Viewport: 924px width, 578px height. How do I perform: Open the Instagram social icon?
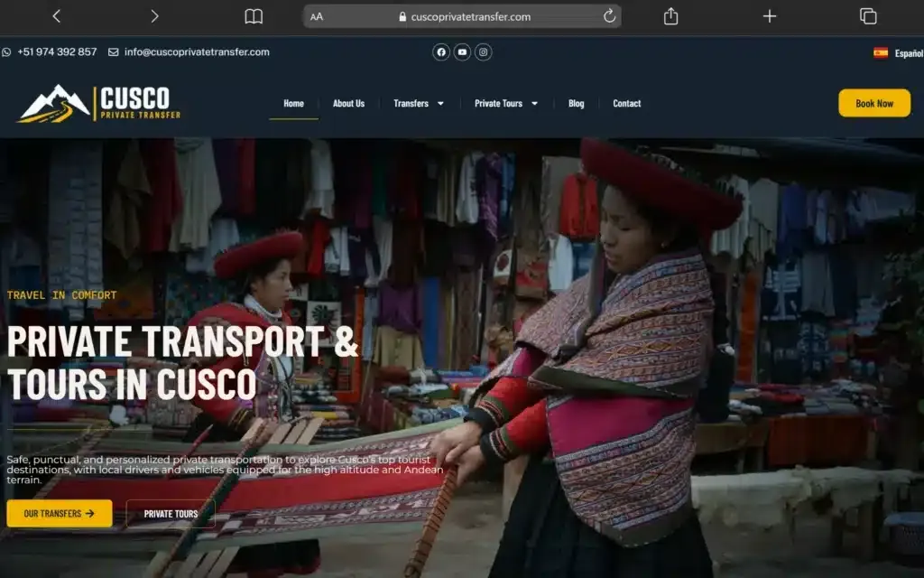point(484,51)
